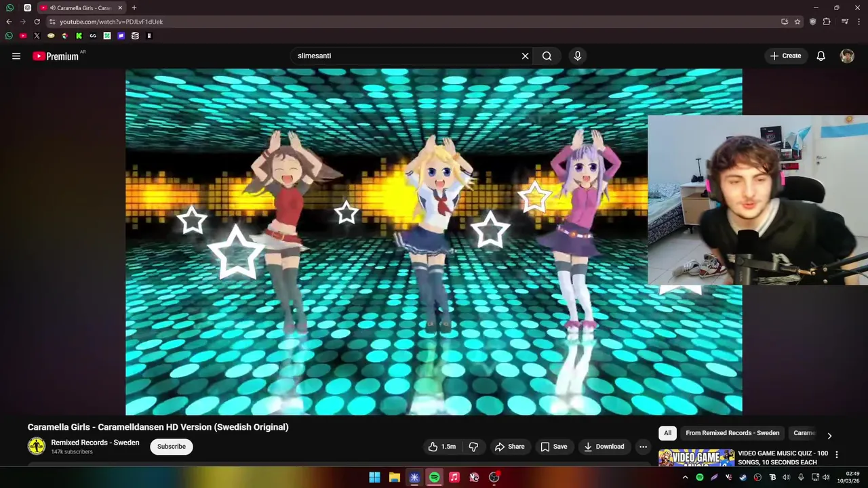Open Steam tray icon
868x488 pixels.
coord(743,477)
